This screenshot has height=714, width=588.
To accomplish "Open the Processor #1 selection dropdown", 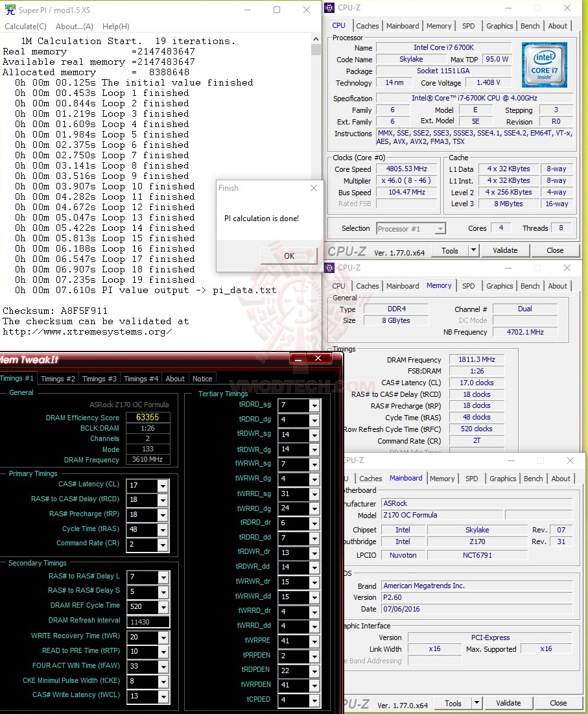I will point(440,228).
